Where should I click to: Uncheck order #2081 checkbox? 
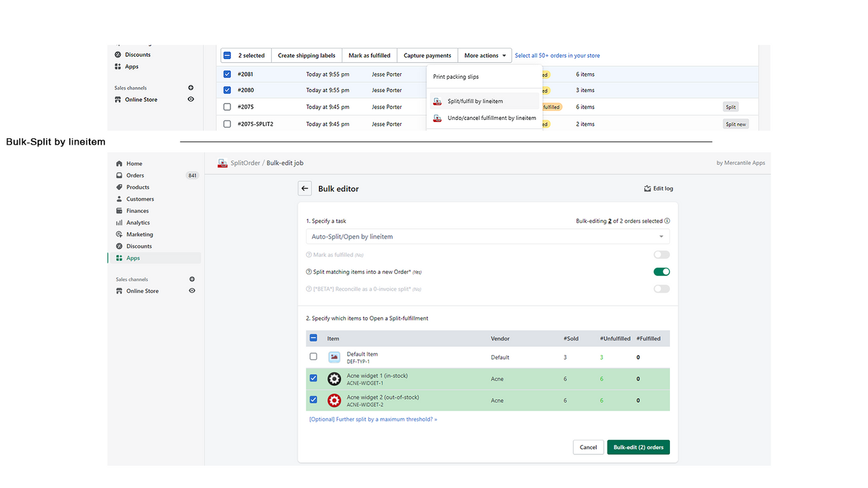pyautogui.click(x=227, y=74)
